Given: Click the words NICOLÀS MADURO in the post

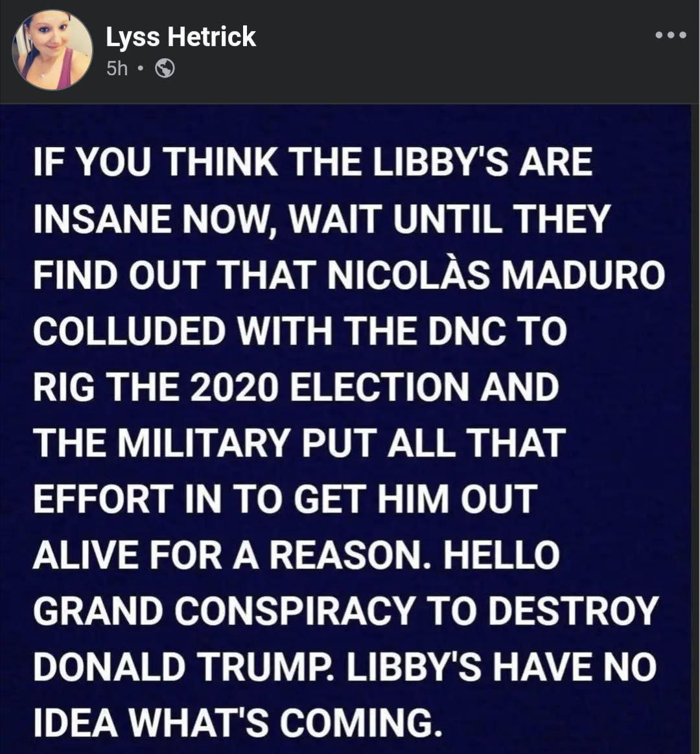Looking at the screenshot, I should coord(496,275).
